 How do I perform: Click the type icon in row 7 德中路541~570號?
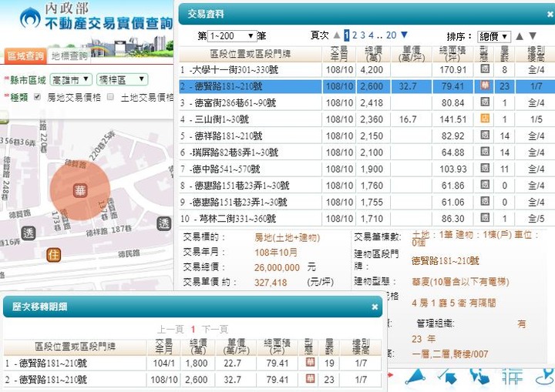(x=485, y=168)
